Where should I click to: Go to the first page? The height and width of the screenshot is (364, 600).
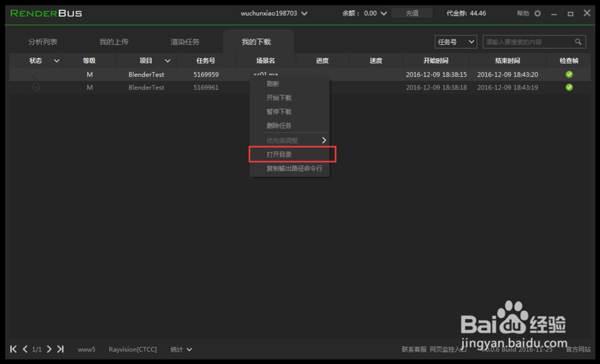13,349
